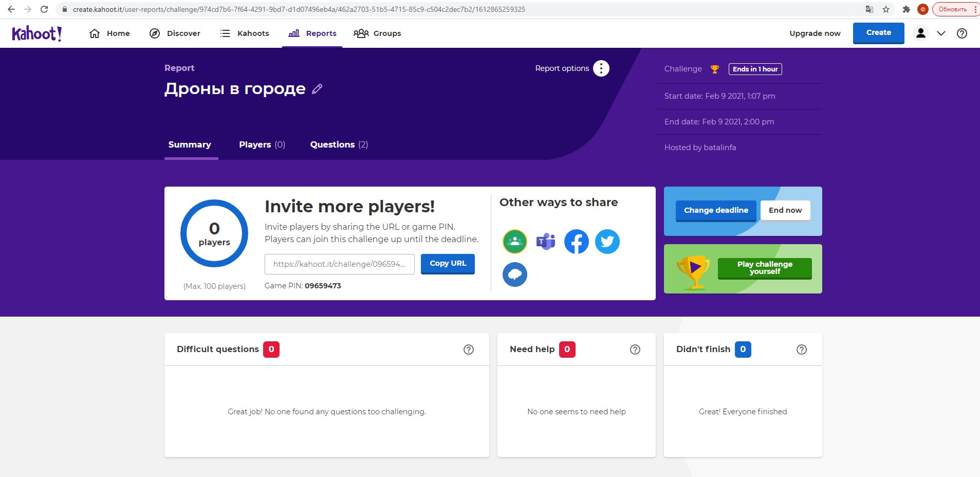This screenshot has height=477, width=980.
Task: Click the Challenge trophy icon
Action: pyautogui.click(x=714, y=69)
